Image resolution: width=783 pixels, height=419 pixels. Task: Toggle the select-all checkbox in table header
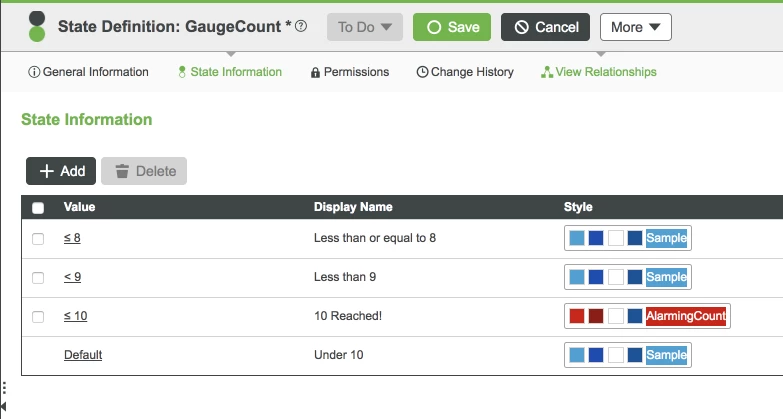[x=38, y=208]
